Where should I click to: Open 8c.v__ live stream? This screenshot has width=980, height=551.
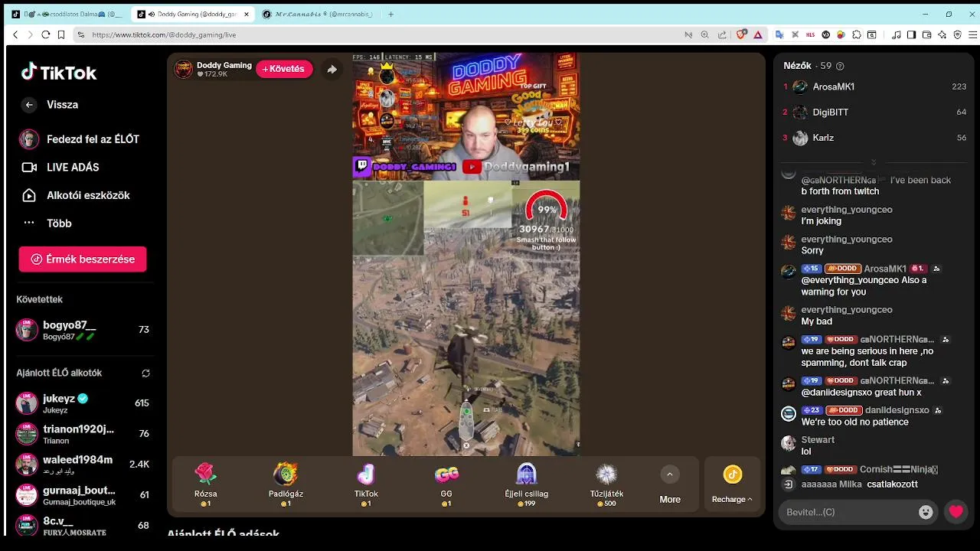coord(83,526)
